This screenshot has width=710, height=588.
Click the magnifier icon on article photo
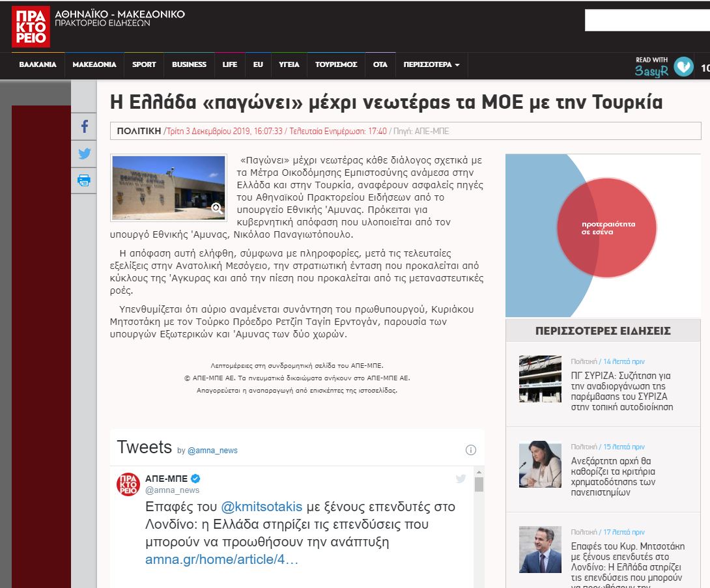pyautogui.click(x=217, y=208)
